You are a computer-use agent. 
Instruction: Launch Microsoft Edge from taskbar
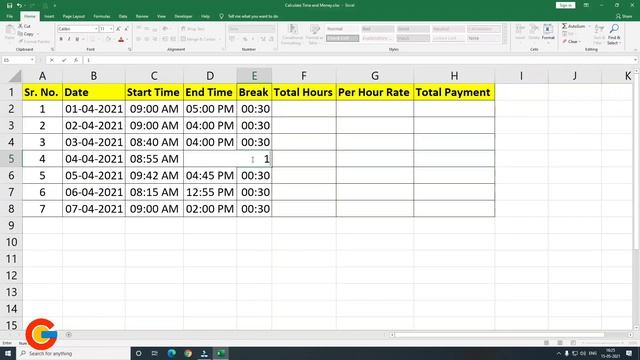(x=171, y=353)
